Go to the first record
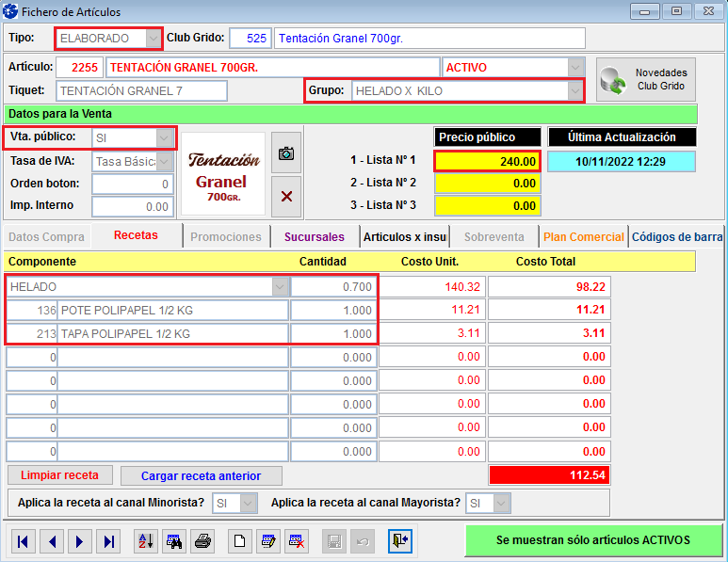The image size is (728, 562). click(24, 541)
